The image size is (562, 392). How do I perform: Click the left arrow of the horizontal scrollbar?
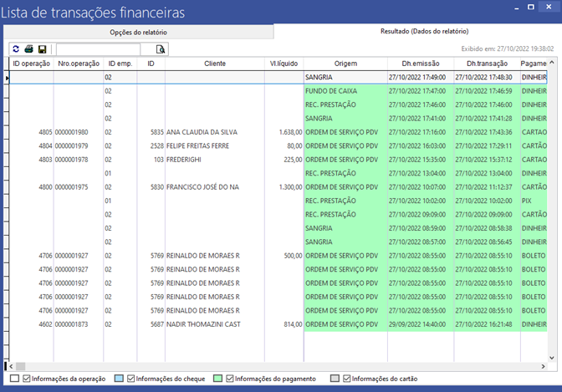[x=11, y=366]
